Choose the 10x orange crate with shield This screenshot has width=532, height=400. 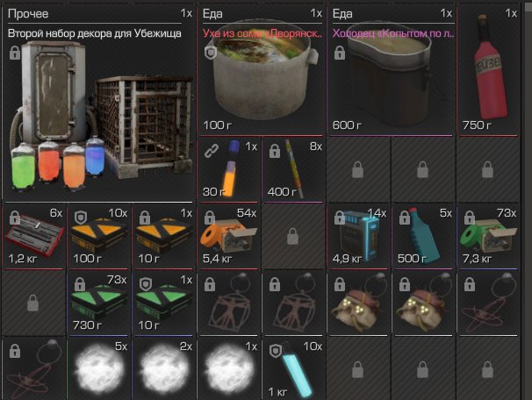tap(98, 236)
